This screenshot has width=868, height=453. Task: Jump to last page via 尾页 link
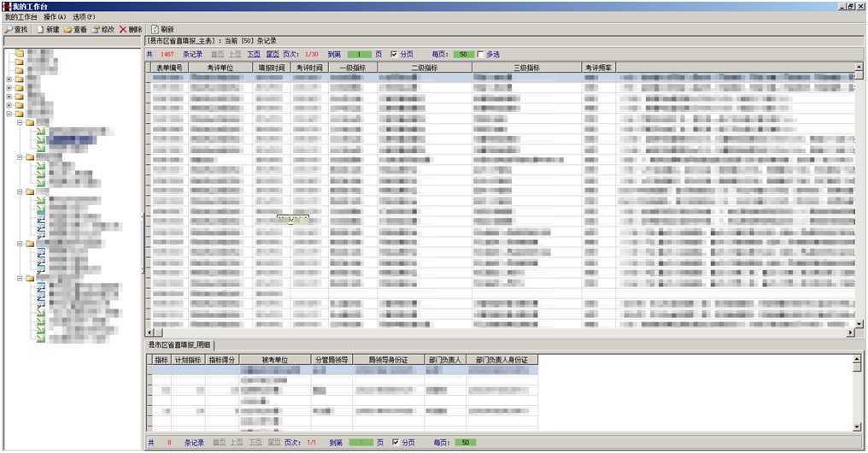(x=273, y=55)
